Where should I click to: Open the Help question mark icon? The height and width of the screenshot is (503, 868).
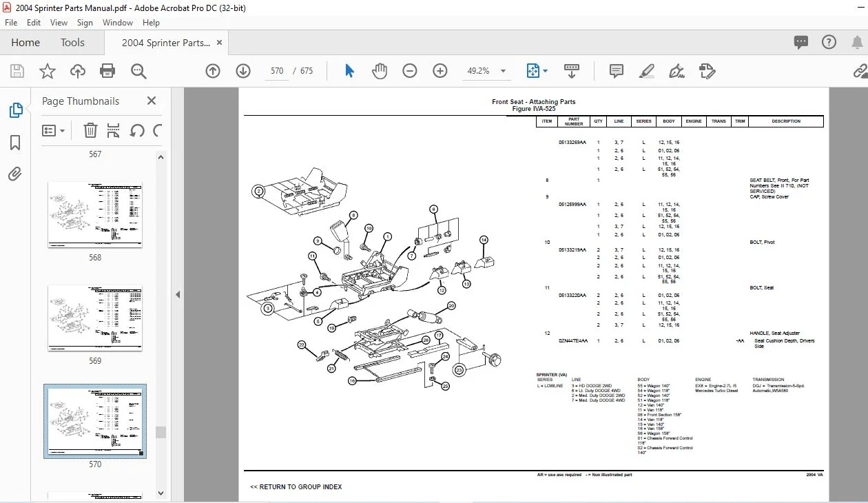(x=829, y=43)
